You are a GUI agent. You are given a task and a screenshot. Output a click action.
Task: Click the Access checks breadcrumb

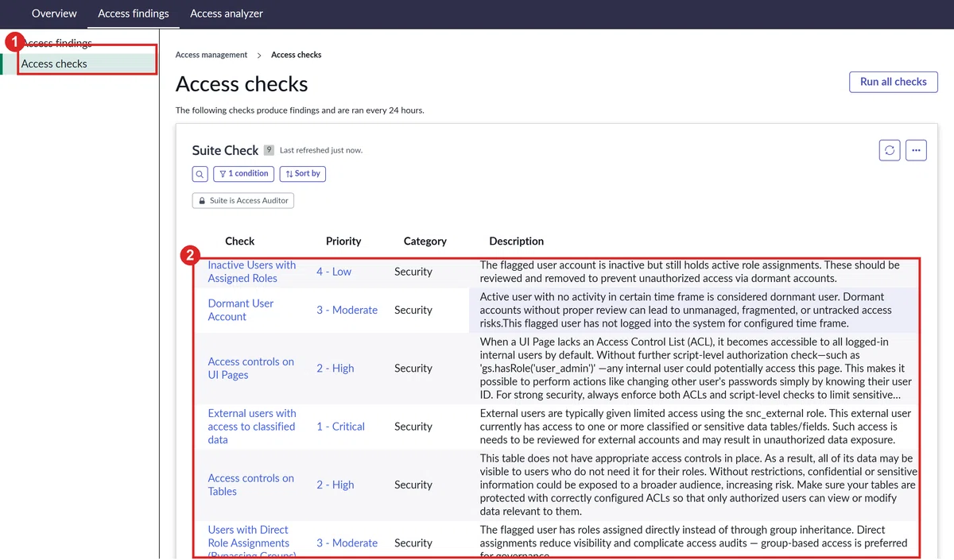[297, 55]
